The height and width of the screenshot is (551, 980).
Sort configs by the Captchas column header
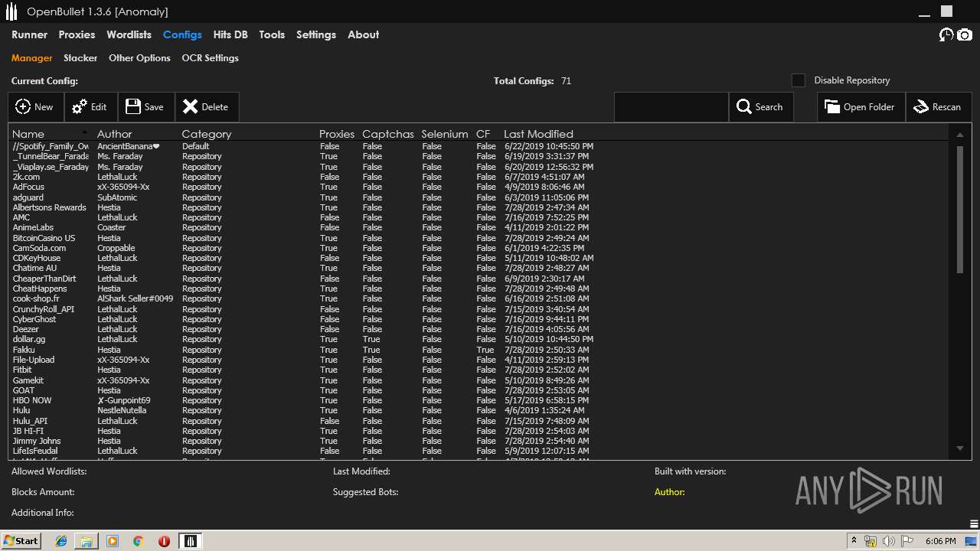click(x=388, y=134)
